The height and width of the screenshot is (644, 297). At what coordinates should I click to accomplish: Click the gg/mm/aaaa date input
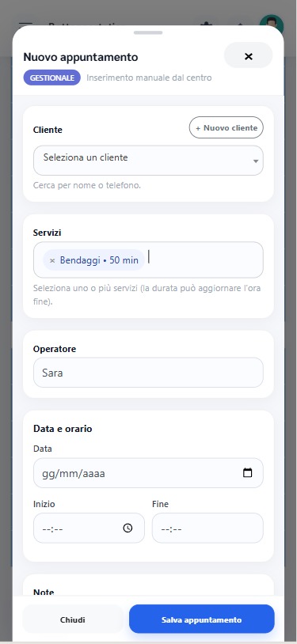(148, 473)
